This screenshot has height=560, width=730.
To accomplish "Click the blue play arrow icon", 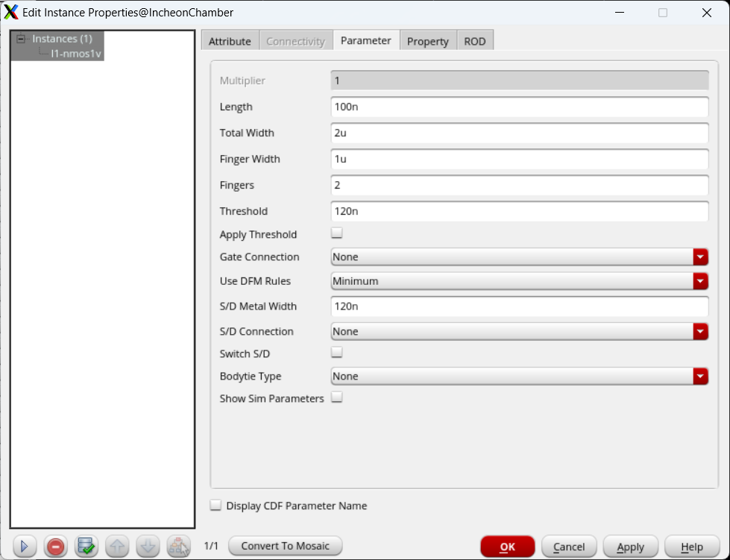I will [x=25, y=546].
